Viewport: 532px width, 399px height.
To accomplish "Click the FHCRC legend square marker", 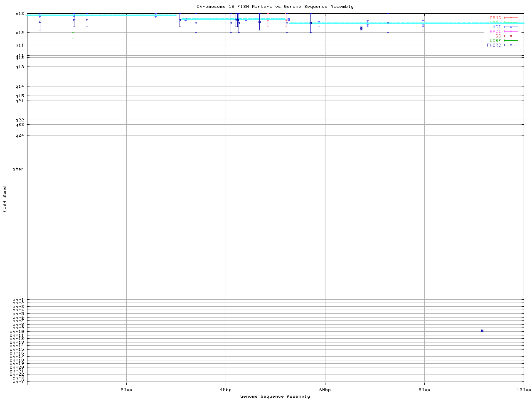I will coord(511,45).
